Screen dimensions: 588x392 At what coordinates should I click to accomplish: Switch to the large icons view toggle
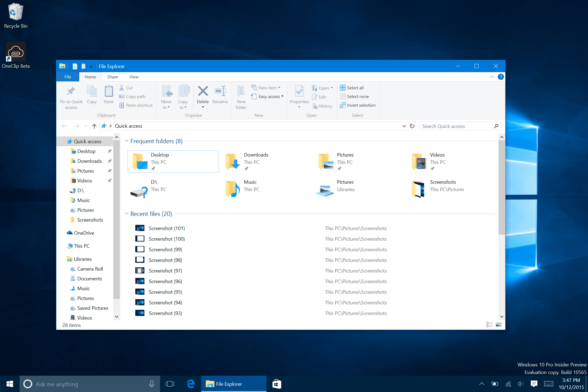coord(499,325)
